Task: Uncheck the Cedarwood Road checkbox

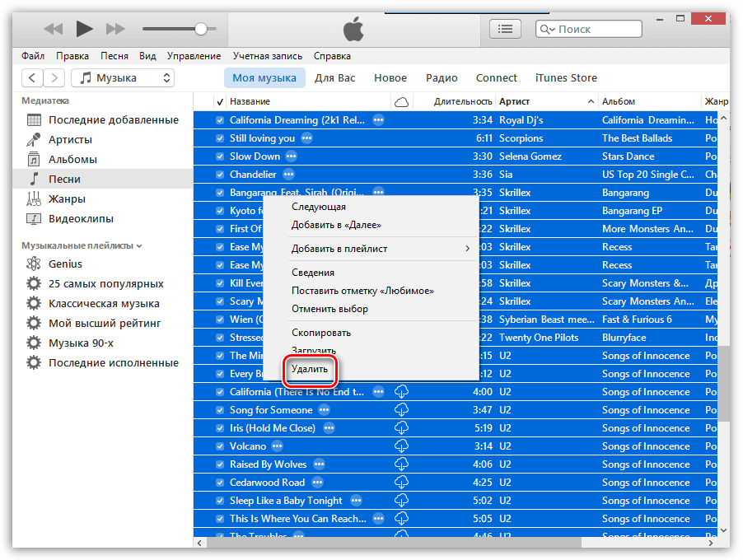Action: click(220, 483)
